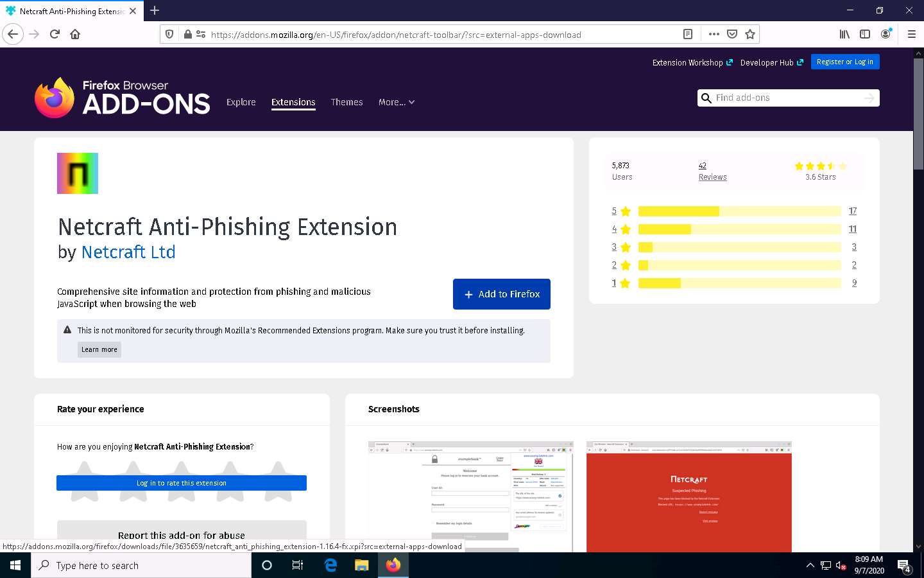This screenshot has height=578, width=924.
Task: Click the Netcraft extension icon image
Action: click(78, 173)
